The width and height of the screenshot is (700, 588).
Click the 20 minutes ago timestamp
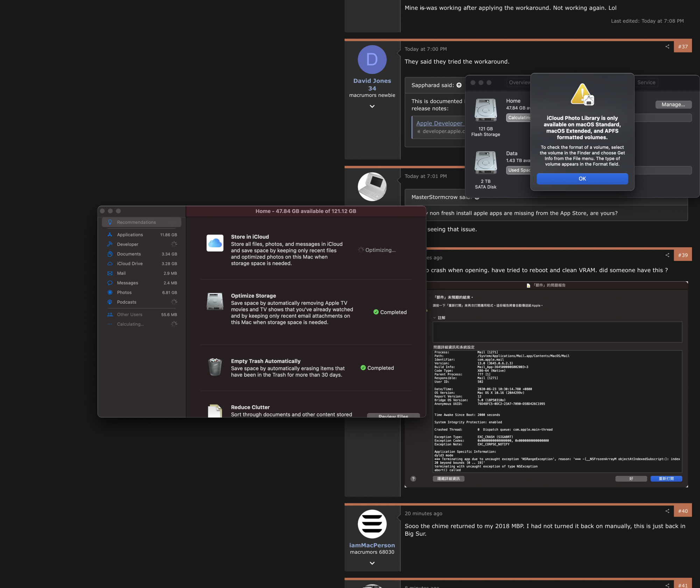coord(423,513)
